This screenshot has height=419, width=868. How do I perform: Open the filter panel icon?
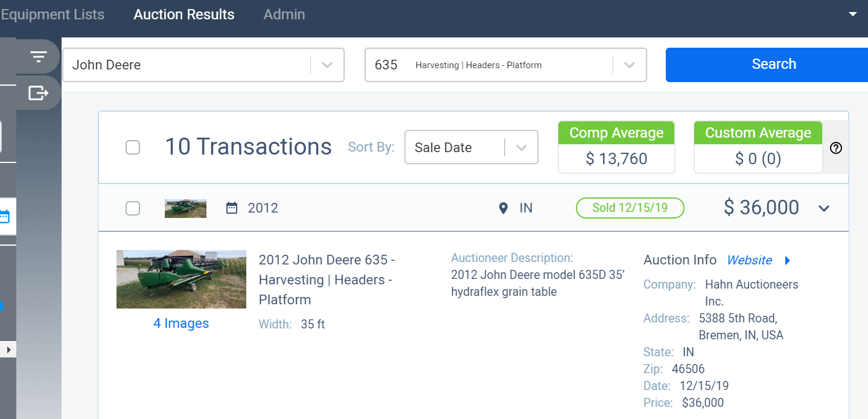pos(39,57)
